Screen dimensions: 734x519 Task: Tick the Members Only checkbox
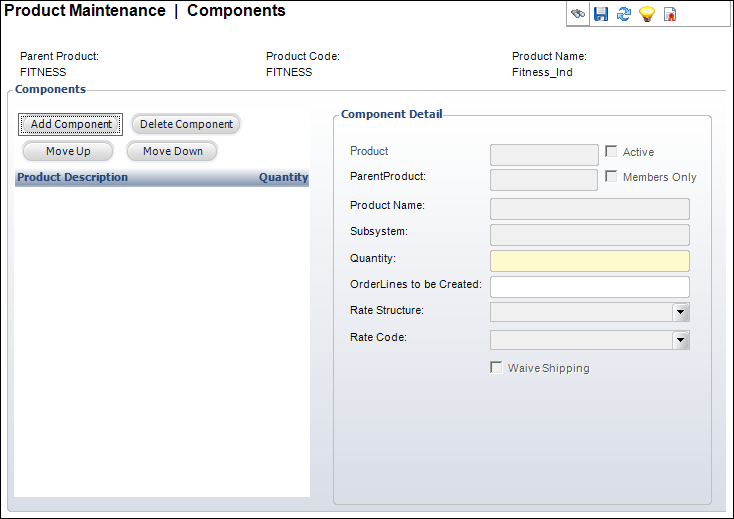[611, 176]
